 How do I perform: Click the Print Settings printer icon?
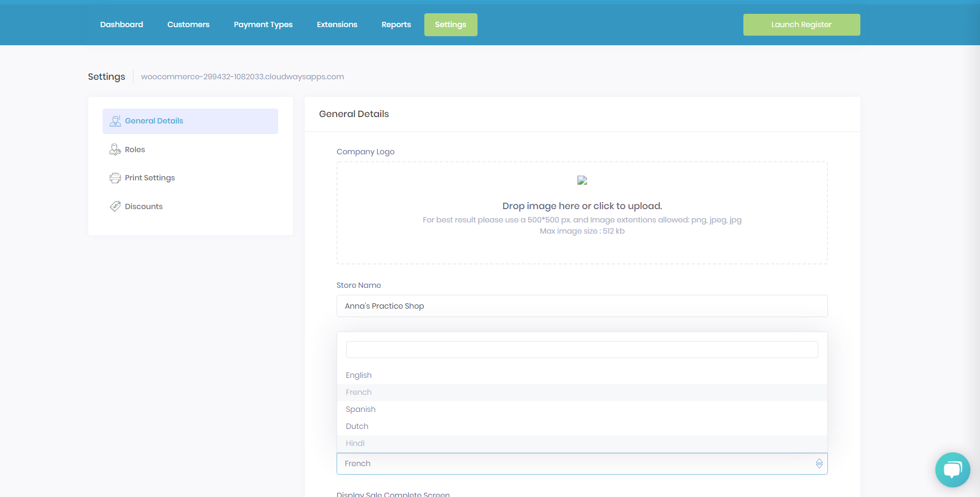115,178
